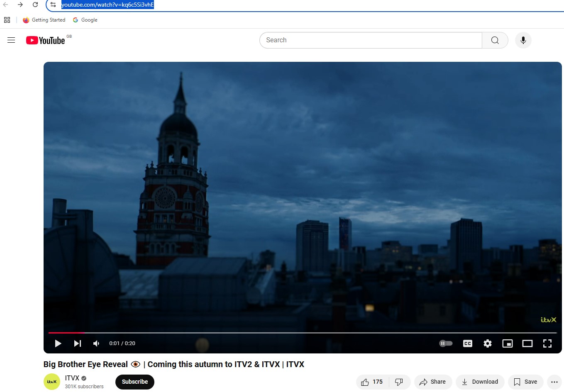Open more actions three-dot menu

[554, 382]
